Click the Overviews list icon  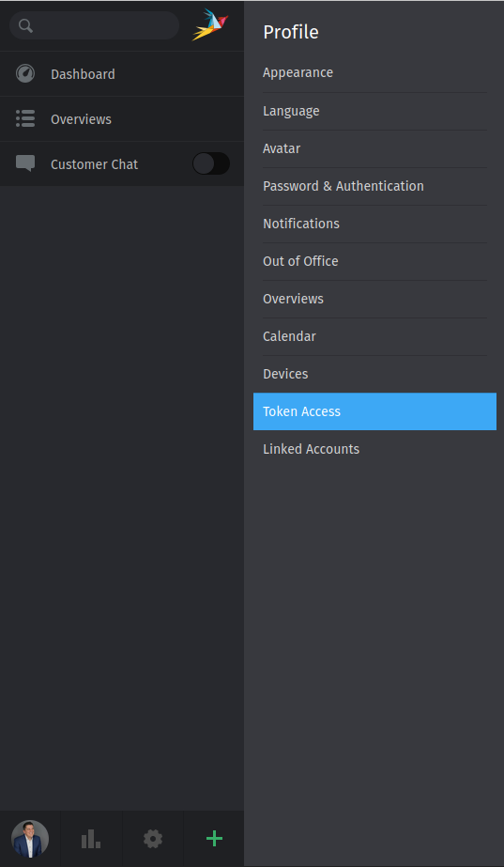pyautogui.click(x=25, y=119)
